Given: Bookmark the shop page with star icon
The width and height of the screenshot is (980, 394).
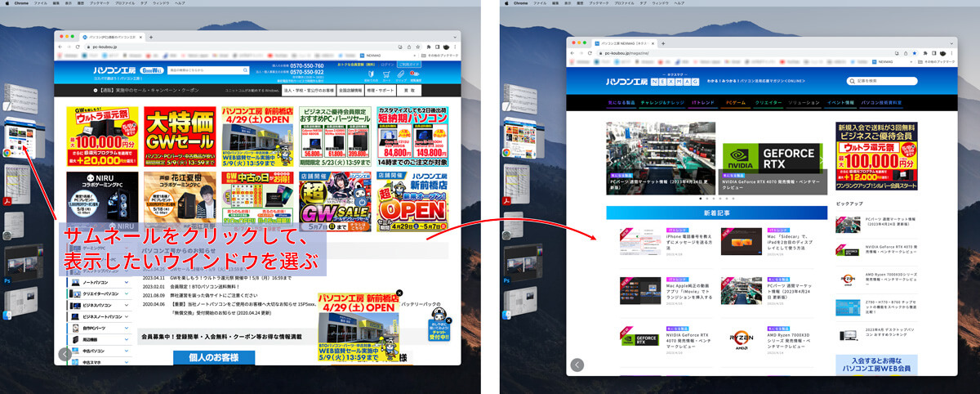Looking at the screenshot, I should [x=420, y=47].
